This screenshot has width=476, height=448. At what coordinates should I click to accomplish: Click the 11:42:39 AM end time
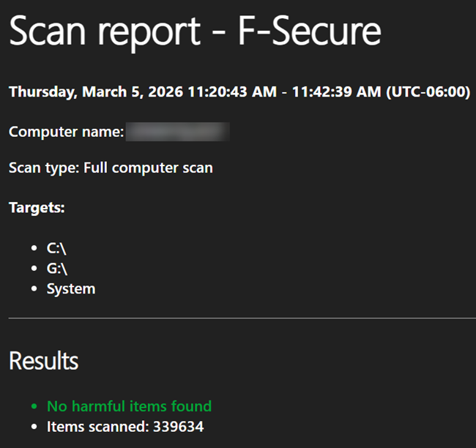click(336, 92)
